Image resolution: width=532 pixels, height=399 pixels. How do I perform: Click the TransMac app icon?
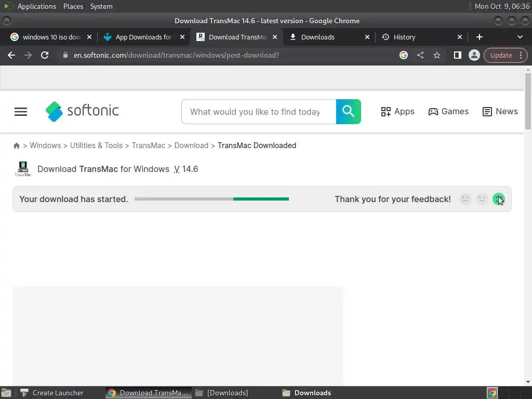(x=23, y=169)
